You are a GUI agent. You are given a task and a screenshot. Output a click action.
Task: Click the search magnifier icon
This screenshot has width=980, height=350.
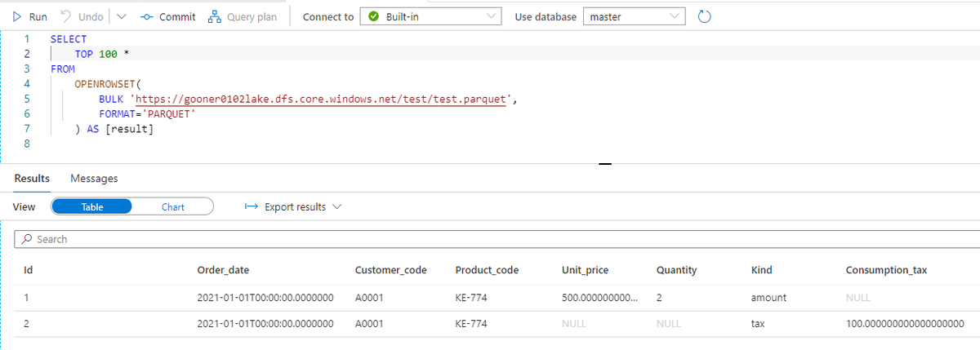click(x=27, y=239)
